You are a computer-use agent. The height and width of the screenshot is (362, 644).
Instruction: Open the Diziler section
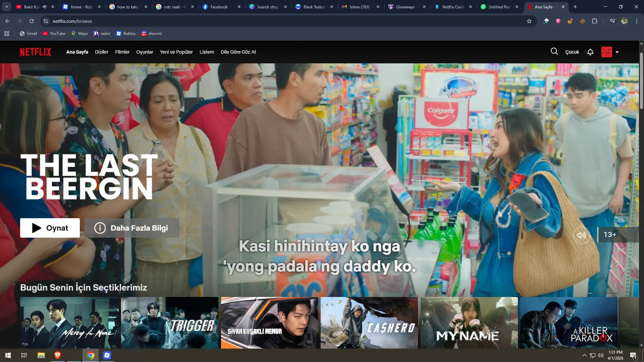(x=102, y=52)
